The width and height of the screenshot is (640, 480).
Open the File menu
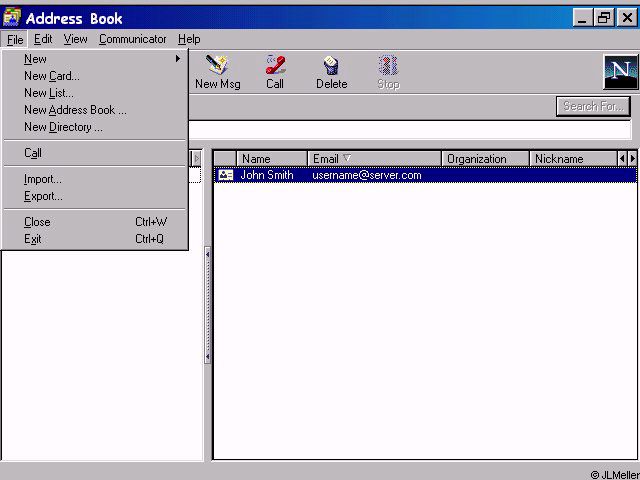(15, 40)
